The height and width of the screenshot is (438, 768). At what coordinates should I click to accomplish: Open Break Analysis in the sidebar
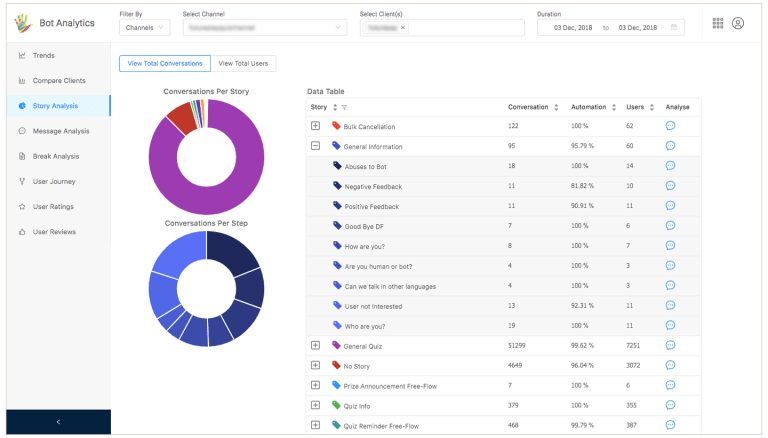coord(55,156)
